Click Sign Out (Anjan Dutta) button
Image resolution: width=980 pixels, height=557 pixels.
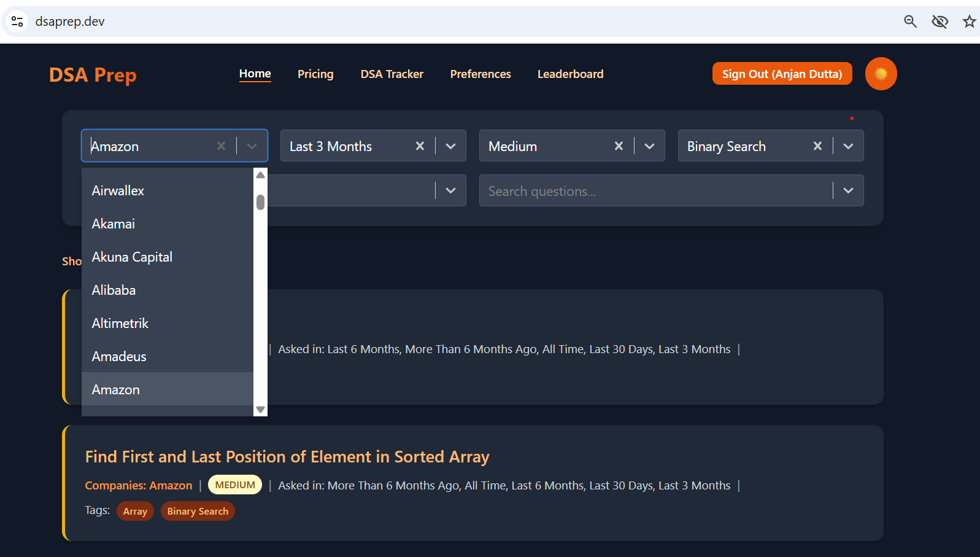pyautogui.click(x=782, y=74)
